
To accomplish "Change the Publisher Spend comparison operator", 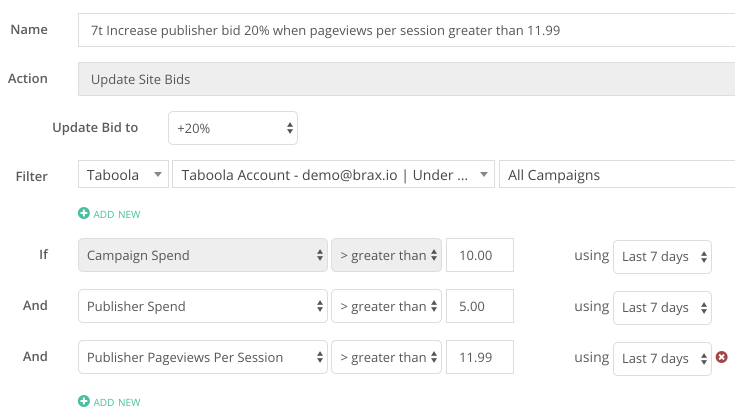I will pyautogui.click(x=386, y=306).
